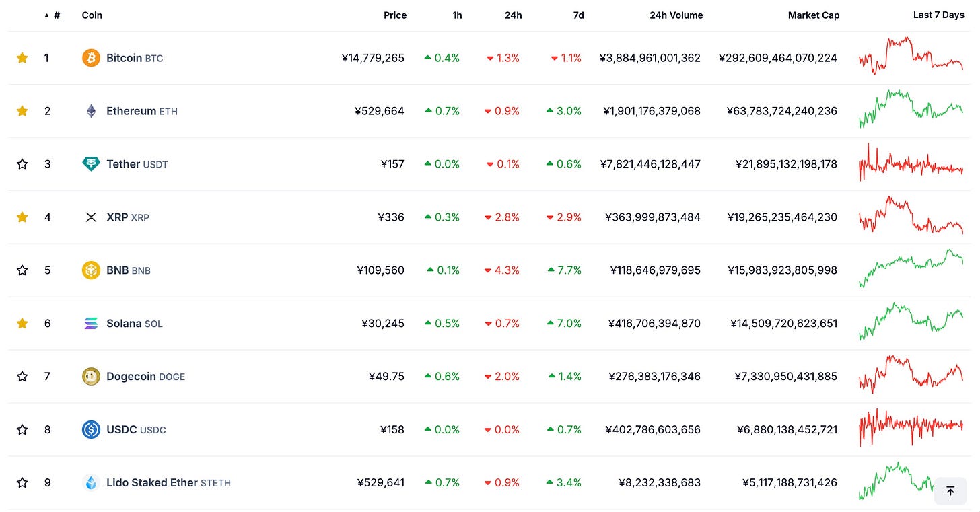The width and height of the screenshot is (980, 512).
Task: Sort table by Price column header
Action: [395, 15]
